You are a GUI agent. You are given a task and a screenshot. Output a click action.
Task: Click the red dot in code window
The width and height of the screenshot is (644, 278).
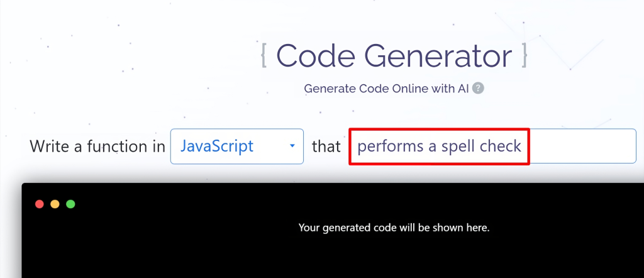click(x=40, y=204)
